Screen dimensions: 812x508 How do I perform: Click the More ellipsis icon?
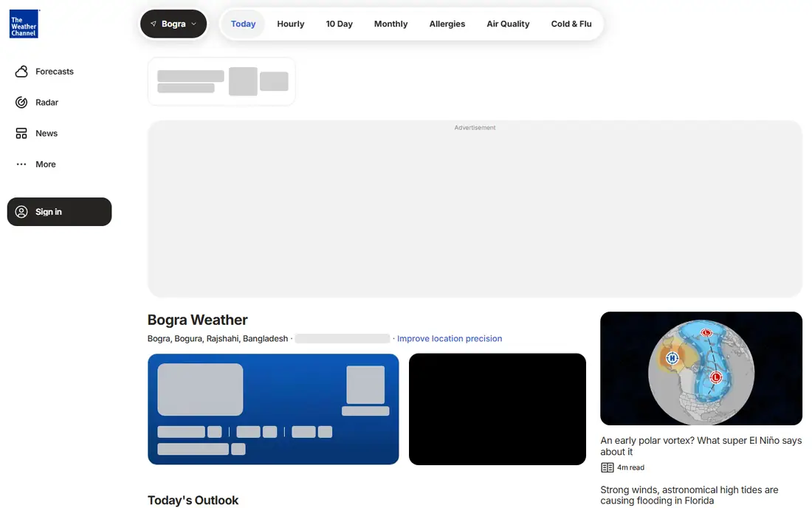point(21,164)
